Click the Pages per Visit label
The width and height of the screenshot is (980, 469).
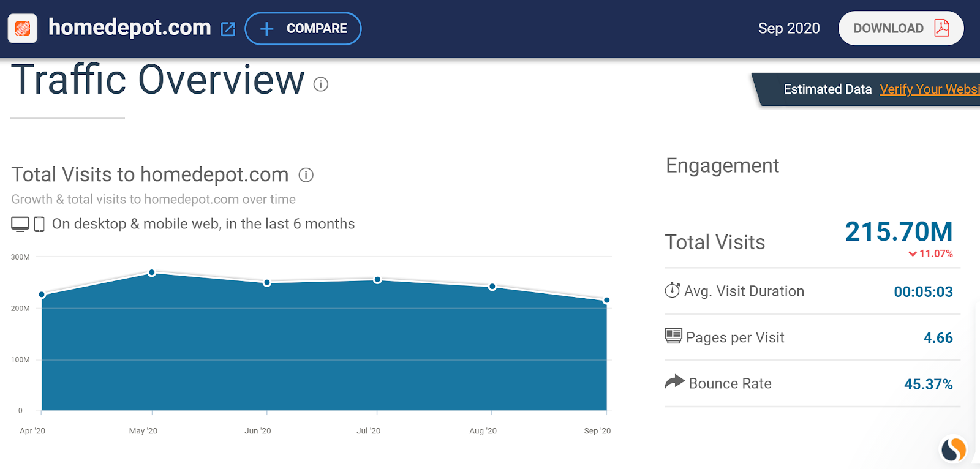(x=735, y=337)
